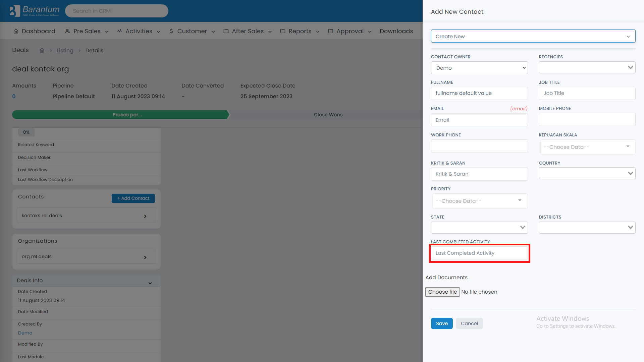This screenshot has width=644, height=362.
Task: Follow the Listing breadcrumb link
Action: point(65,50)
